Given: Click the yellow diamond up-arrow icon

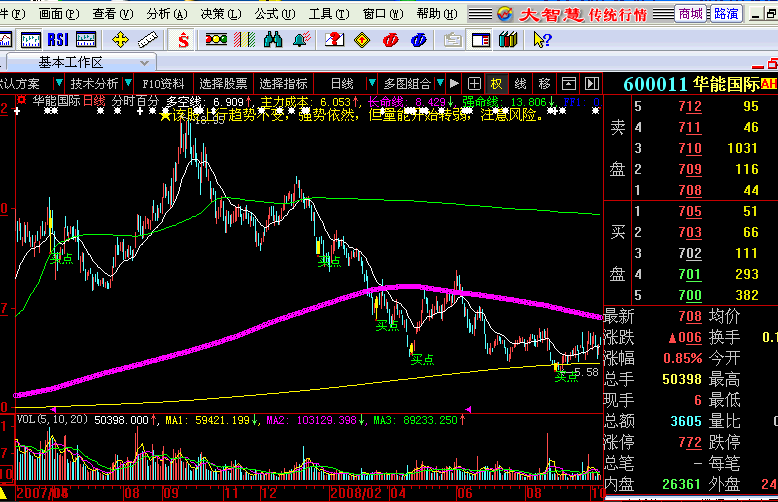Looking at the screenshot, I should (362, 40).
